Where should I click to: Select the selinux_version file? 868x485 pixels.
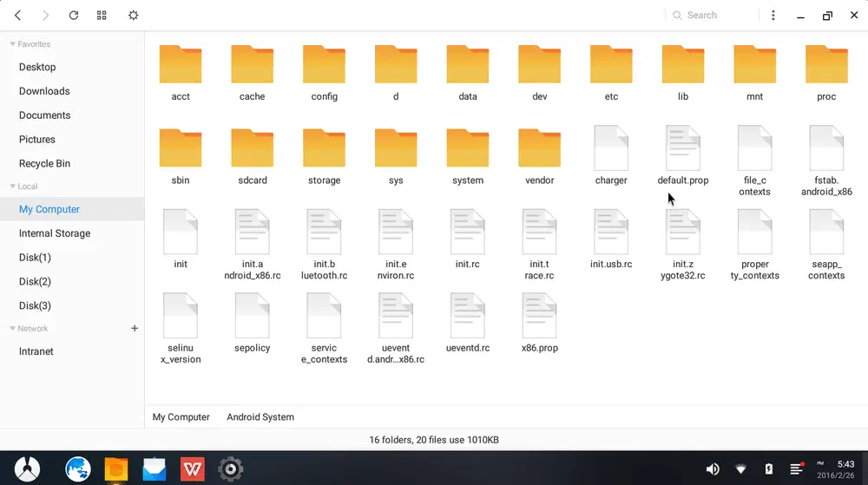point(181,330)
